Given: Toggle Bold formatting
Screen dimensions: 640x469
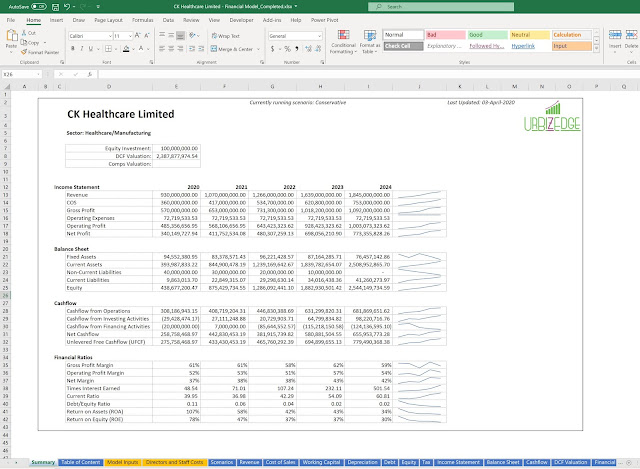Looking at the screenshot, I should tap(73, 49).
